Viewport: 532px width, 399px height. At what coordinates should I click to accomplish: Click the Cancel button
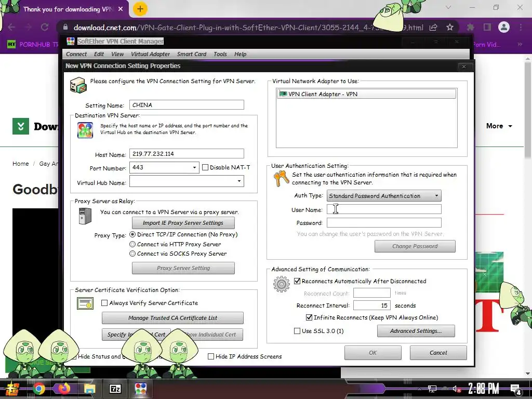coord(438,353)
